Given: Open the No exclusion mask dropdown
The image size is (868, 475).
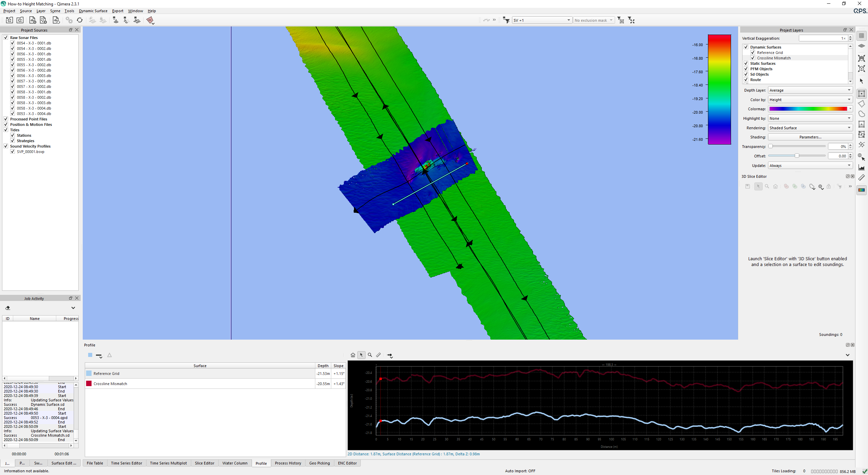Looking at the screenshot, I should coord(593,20).
